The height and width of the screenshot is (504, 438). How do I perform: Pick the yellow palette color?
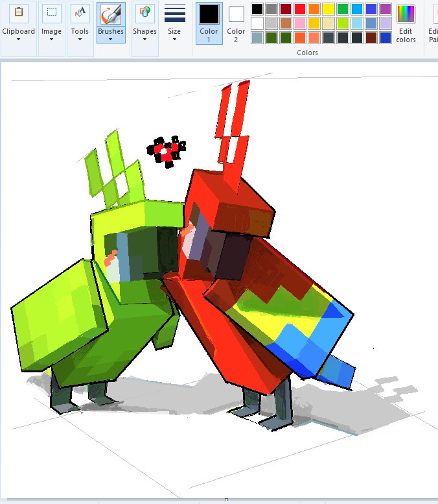[x=328, y=9]
